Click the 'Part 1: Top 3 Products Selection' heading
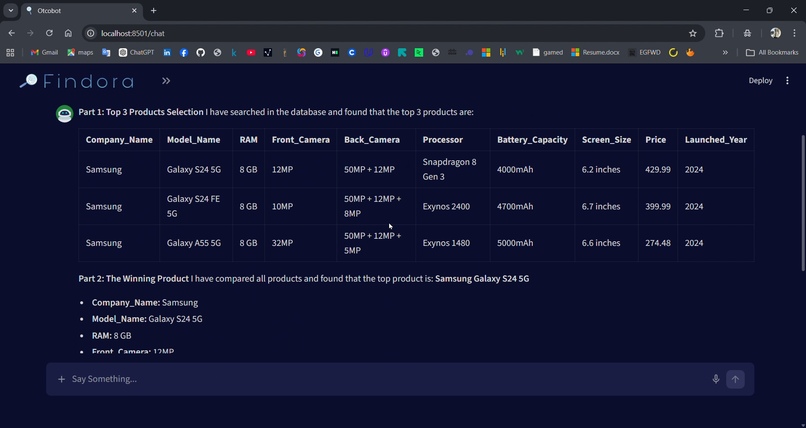The width and height of the screenshot is (806, 428). click(x=141, y=112)
